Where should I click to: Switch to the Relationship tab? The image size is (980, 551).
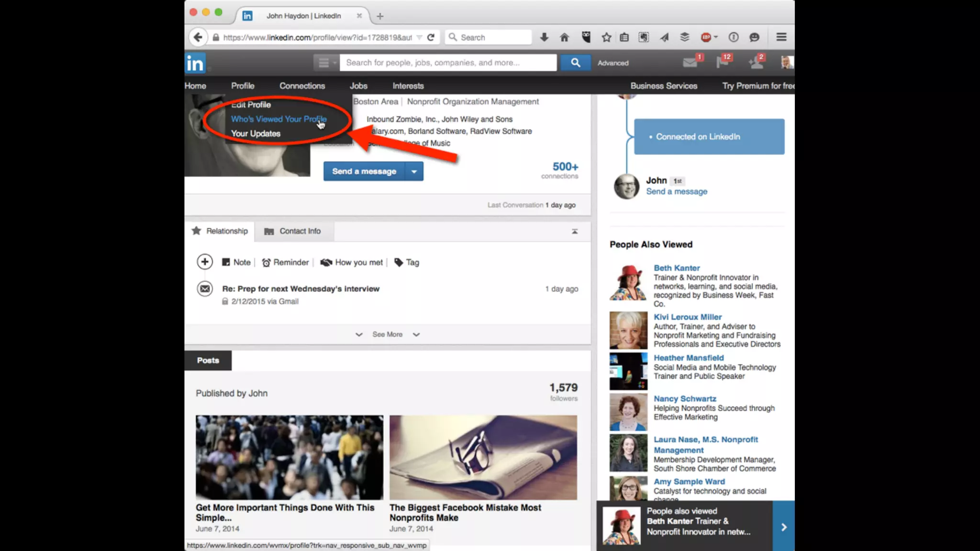pyautogui.click(x=220, y=231)
